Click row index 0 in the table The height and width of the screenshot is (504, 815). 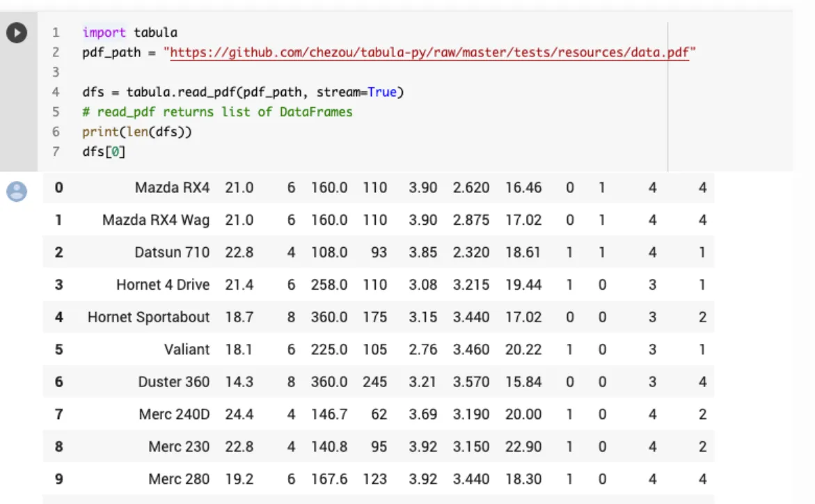point(58,187)
